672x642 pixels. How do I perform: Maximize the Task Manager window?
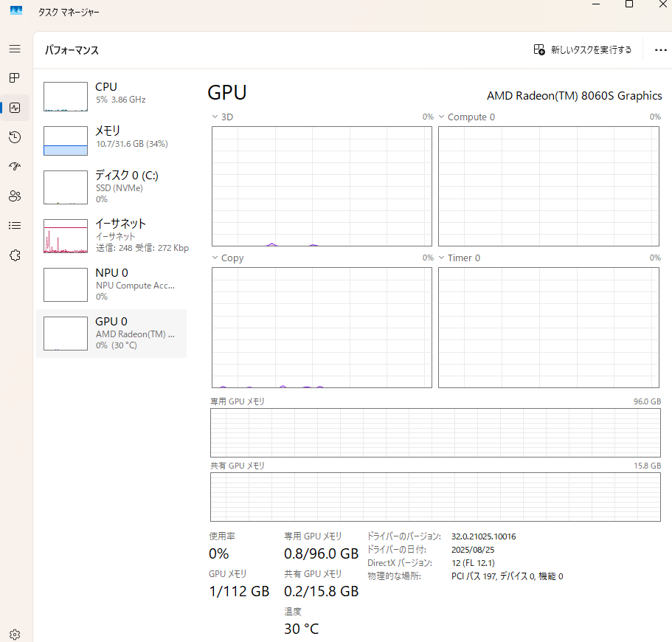coord(629,4)
